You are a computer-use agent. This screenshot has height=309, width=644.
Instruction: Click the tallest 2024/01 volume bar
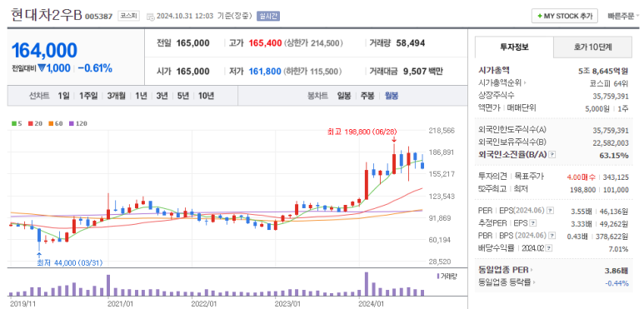(367, 284)
